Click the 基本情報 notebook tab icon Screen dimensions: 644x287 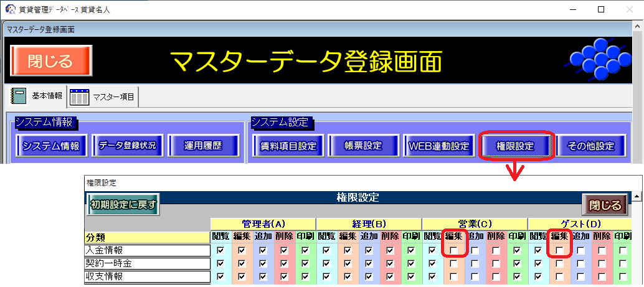point(19,96)
